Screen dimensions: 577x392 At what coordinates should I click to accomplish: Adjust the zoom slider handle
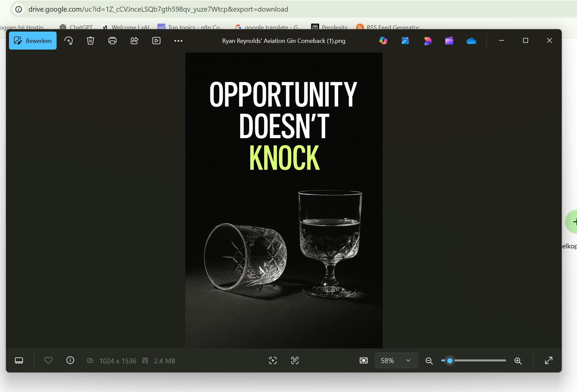point(450,360)
